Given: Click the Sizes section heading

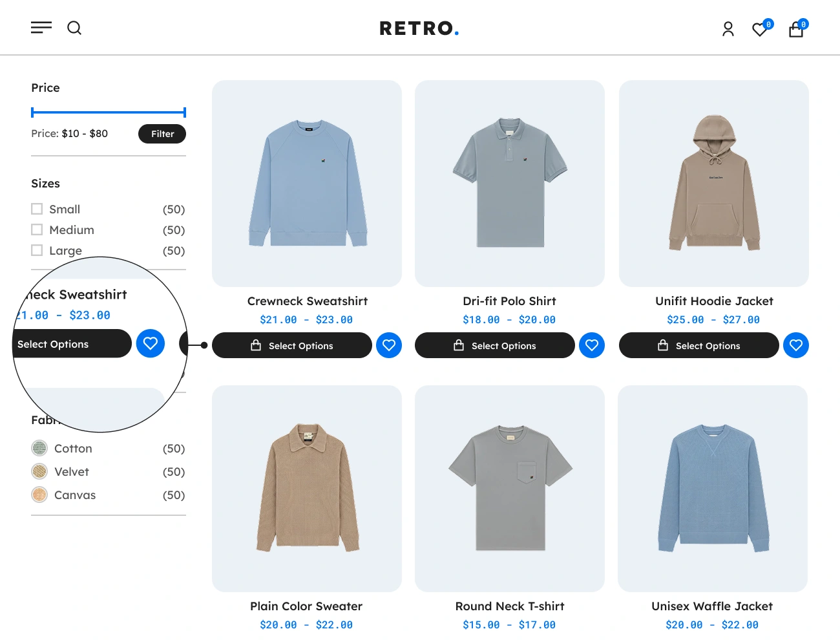Looking at the screenshot, I should (x=45, y=184).
